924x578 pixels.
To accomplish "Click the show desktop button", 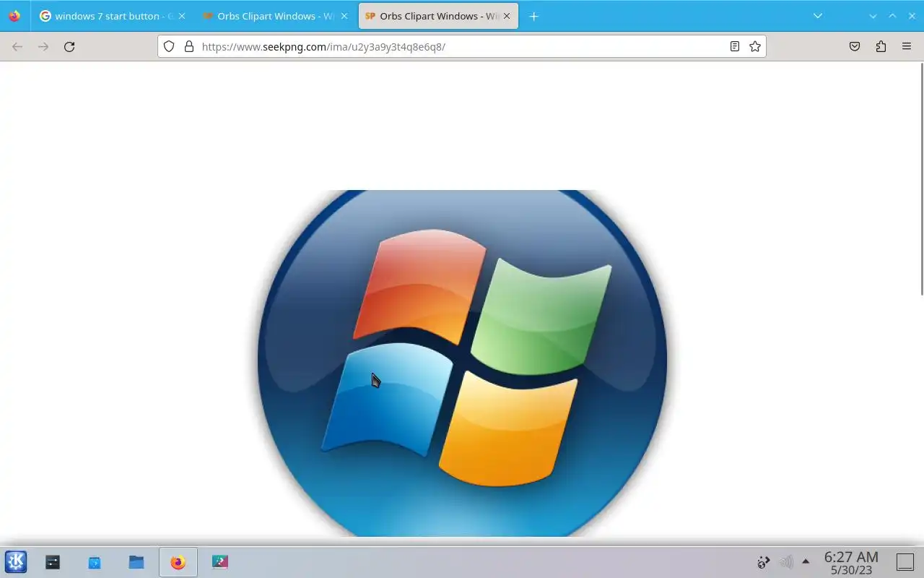I will pos(905,561).
